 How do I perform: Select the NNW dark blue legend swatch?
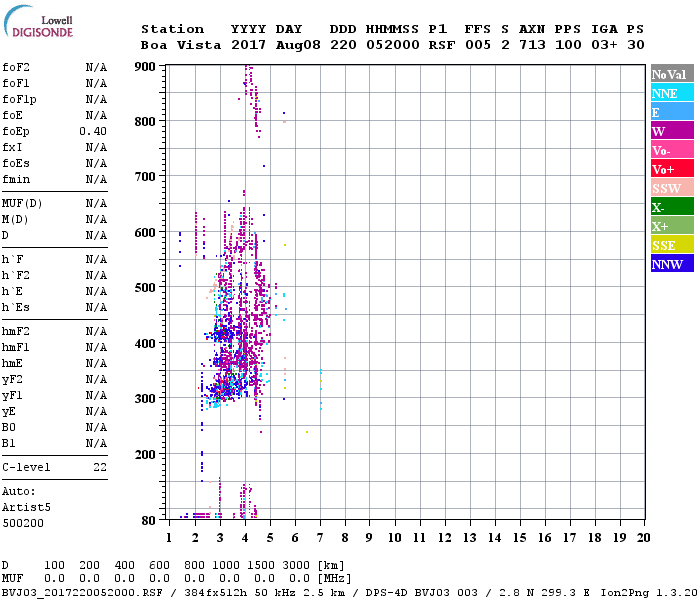(x=672, y=263)
